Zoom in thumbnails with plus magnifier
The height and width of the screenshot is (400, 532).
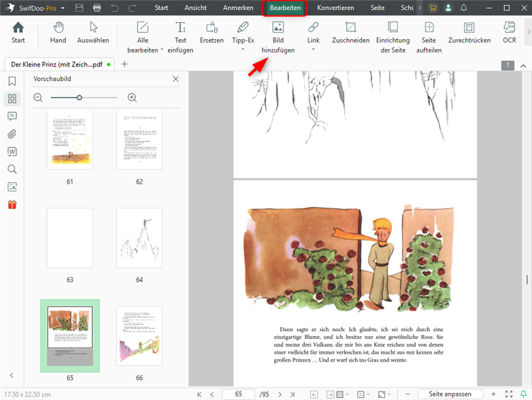click(132, 98)
